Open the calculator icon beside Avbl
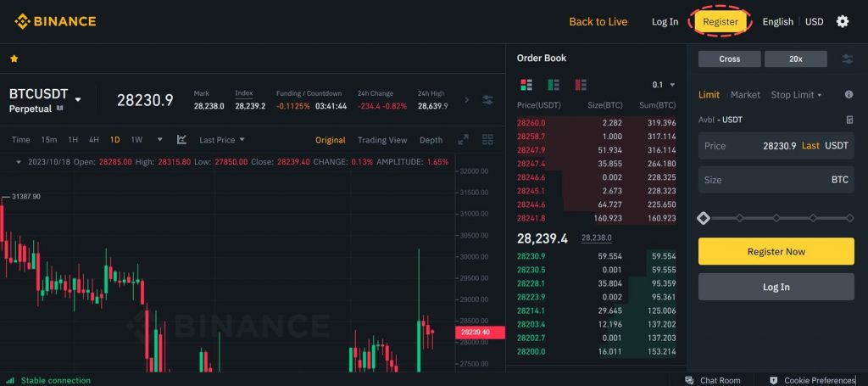This screenshot has height=386, width=868. click(x=849, y=120)
